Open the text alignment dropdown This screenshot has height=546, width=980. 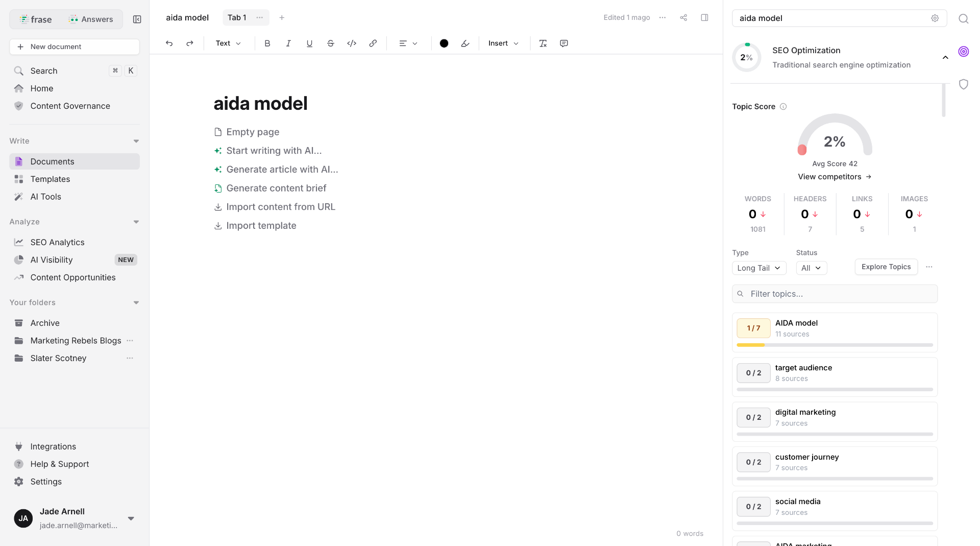(x=408, y=43)
